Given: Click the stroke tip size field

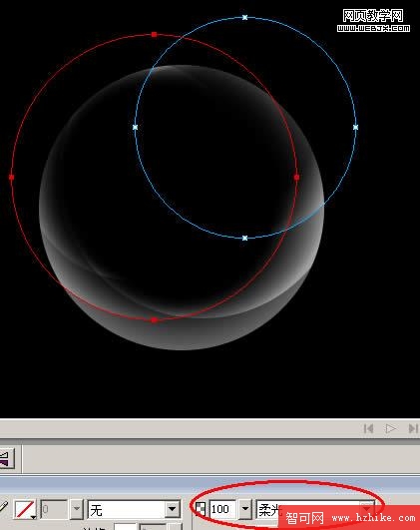Looking at the screenshot, I should pyautogui.click(x=54, y=509).
